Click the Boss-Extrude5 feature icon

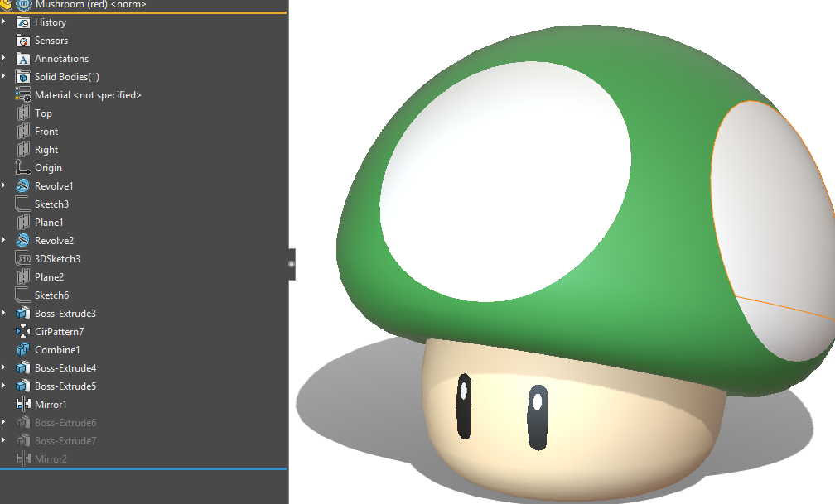click(23, 386)
